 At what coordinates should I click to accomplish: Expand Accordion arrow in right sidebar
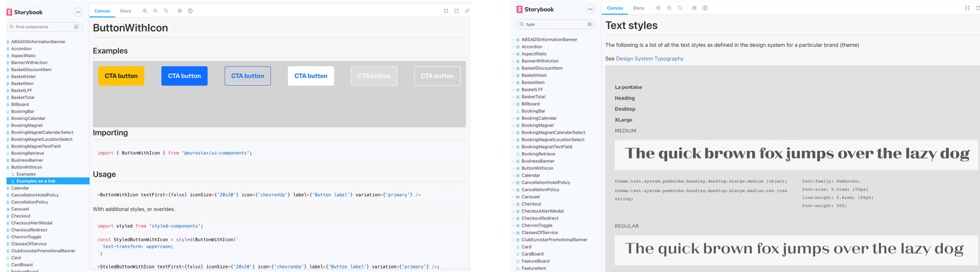(x=513, y=47)
